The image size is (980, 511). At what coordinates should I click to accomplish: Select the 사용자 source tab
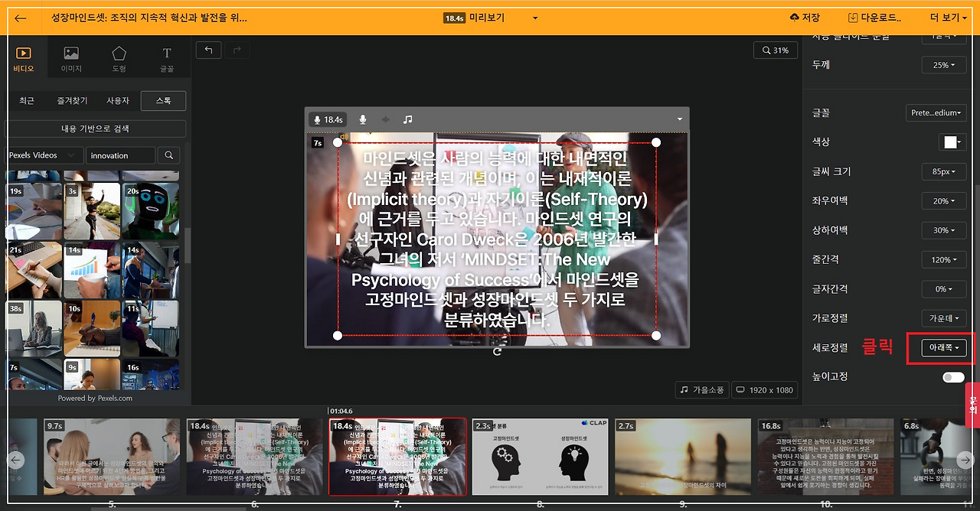point(118,100)
